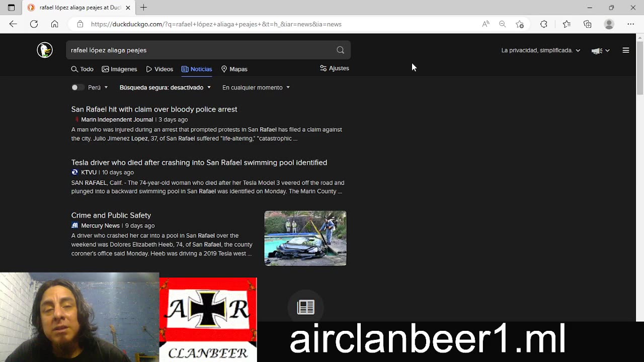Reload the page with refresh icon

pyautogui.click(x=34, y=24)
